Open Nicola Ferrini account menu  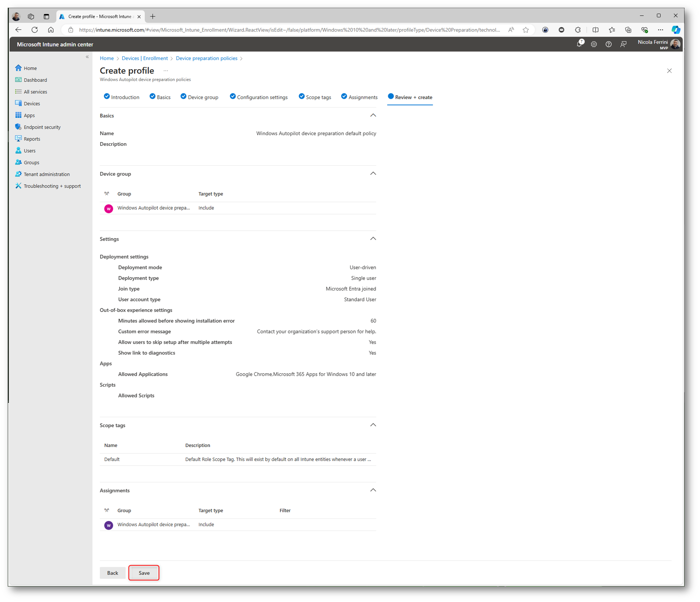pyautogui.click(x=658, y=44)
